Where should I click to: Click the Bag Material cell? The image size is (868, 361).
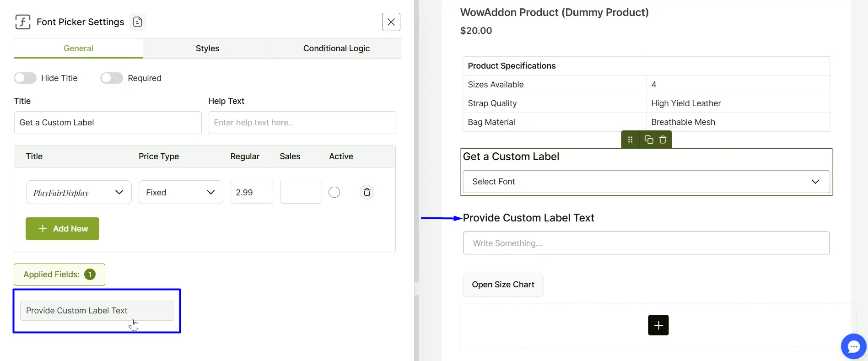[555, 122]
